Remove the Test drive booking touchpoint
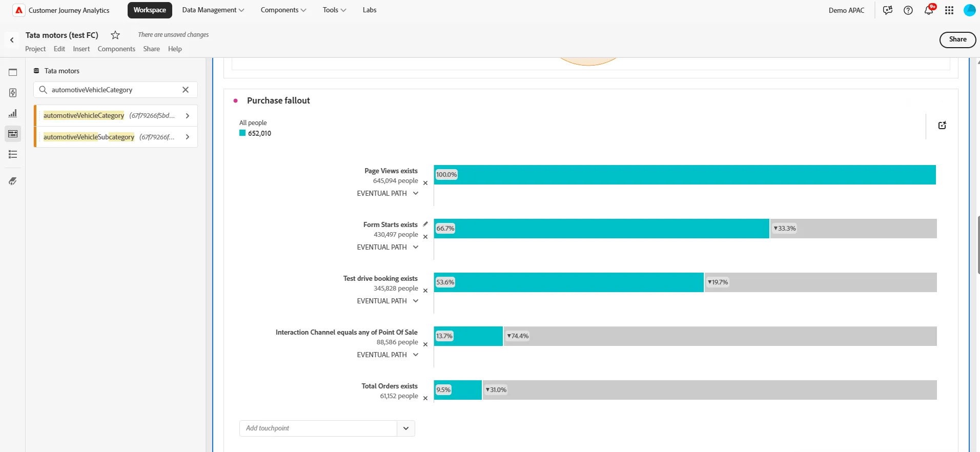Viewport: 980px width, 452px height. coord(425,291)
